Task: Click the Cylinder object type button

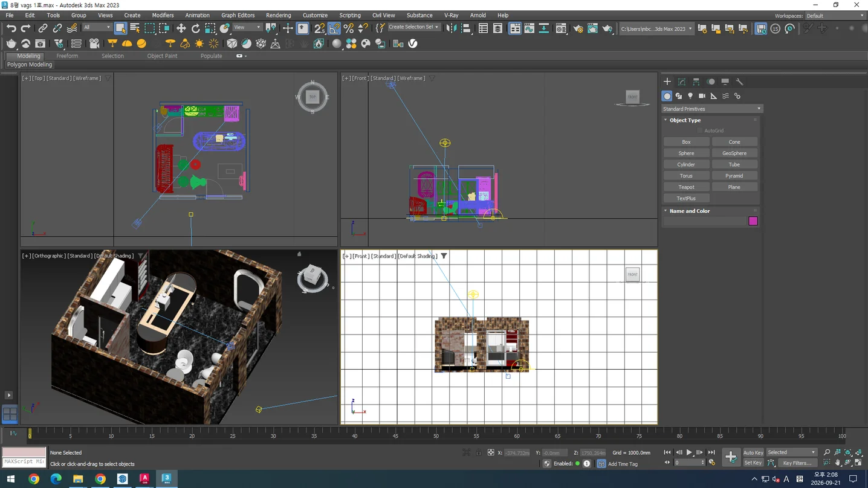Action: [x=686, y=164]
